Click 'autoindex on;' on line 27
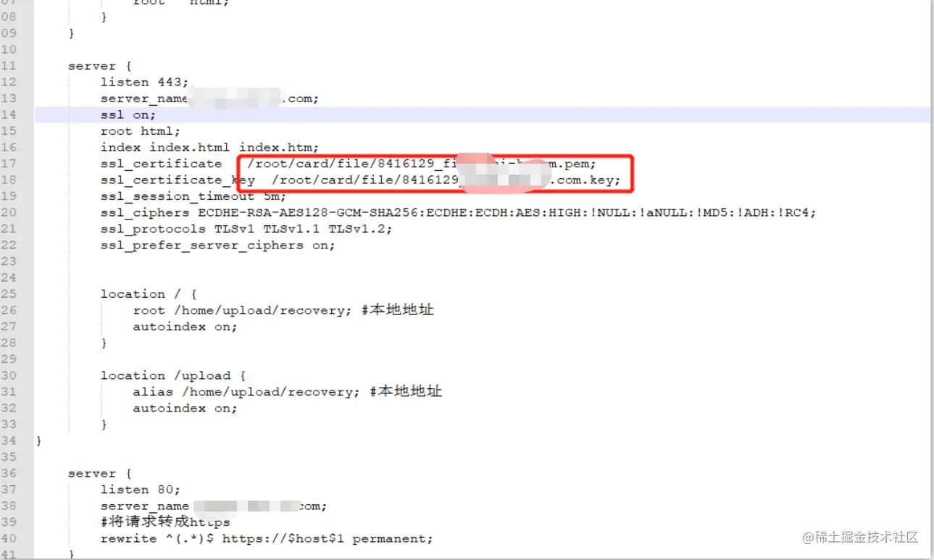Image resolution: width=934 pixels, height=560 pixels. 185,327
